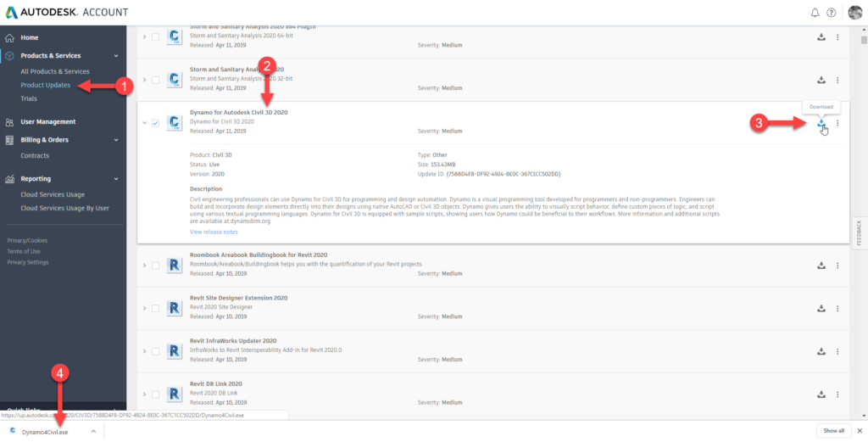Open the downloaded Dynamo4Civil.exe file

pos(45,432)
